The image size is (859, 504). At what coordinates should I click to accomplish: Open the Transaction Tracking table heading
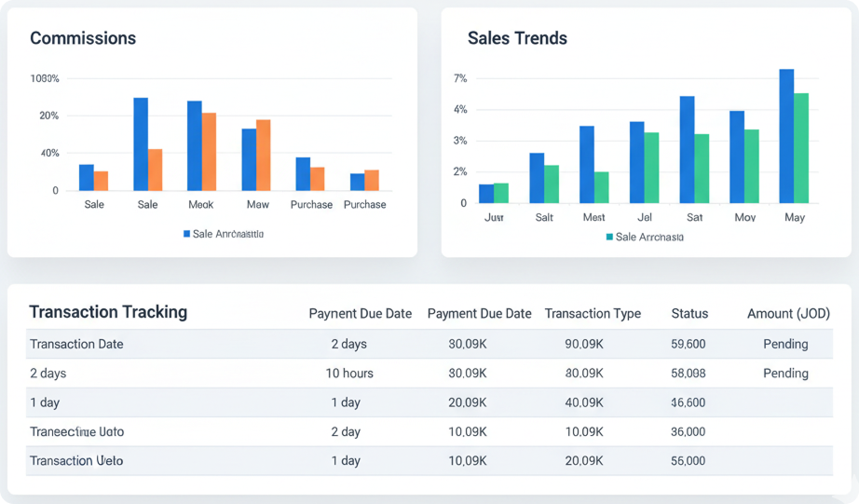pos(108,312)
